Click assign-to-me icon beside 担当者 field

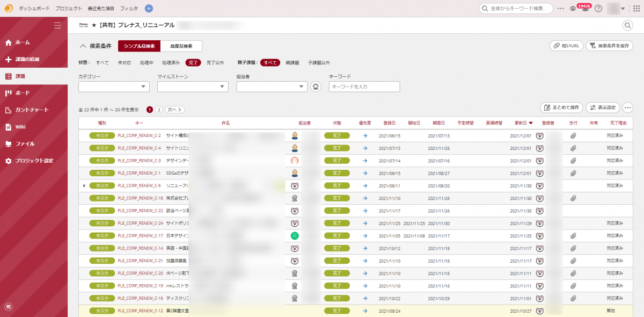tap(316, 87)
